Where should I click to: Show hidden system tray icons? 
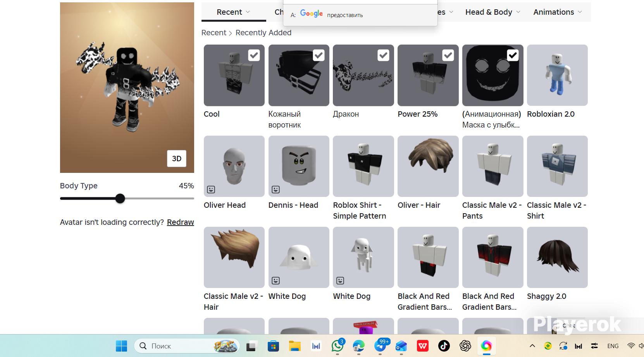(x=532, y=346)
